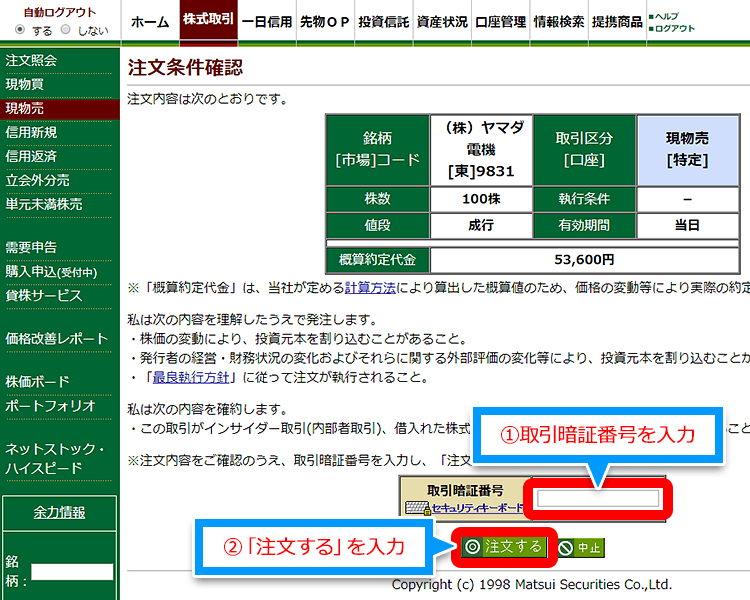Viewport: 750px width, 600px height.
Task: Open 注文照会 in the sidebar
Action: click(32, 60)
